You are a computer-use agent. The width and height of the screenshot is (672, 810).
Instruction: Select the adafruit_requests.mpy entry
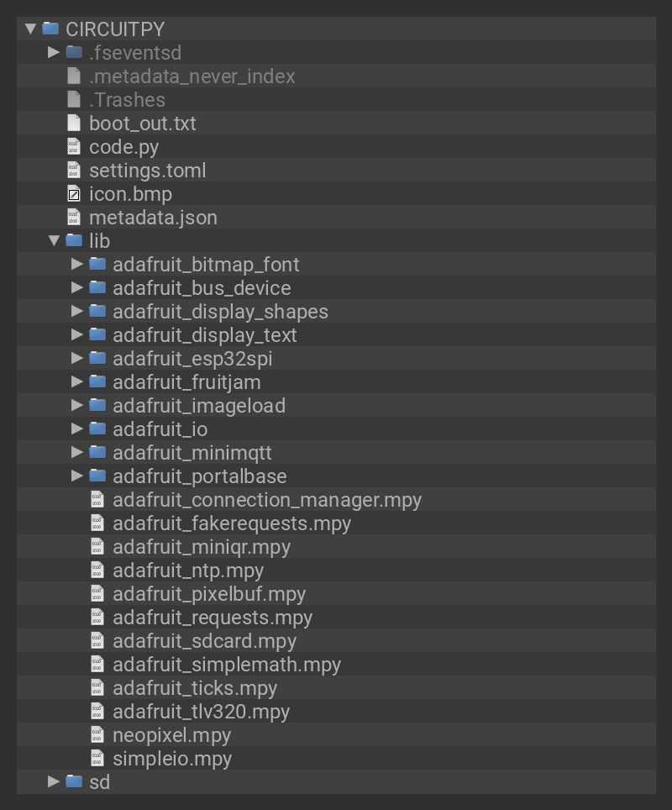tap(212, 618)
